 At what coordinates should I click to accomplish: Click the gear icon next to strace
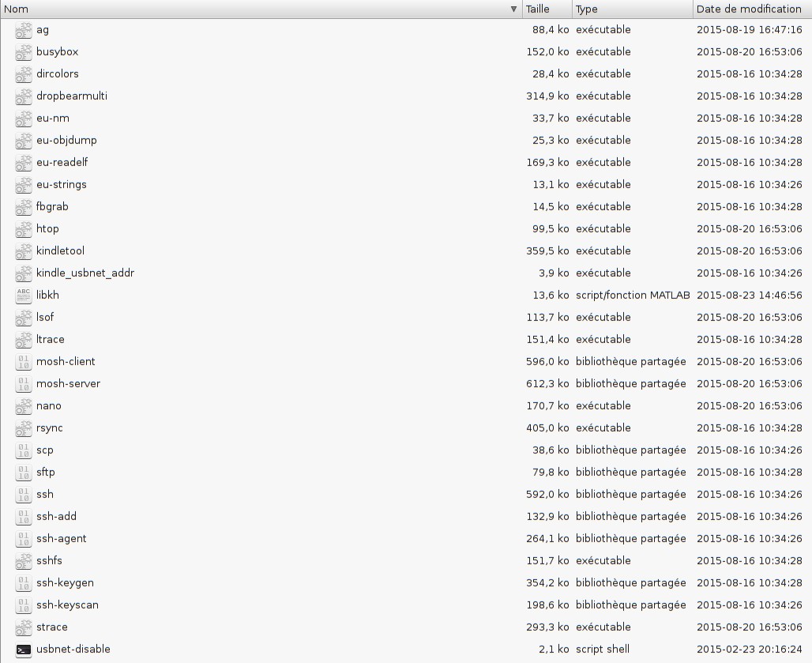pos(24,627)
